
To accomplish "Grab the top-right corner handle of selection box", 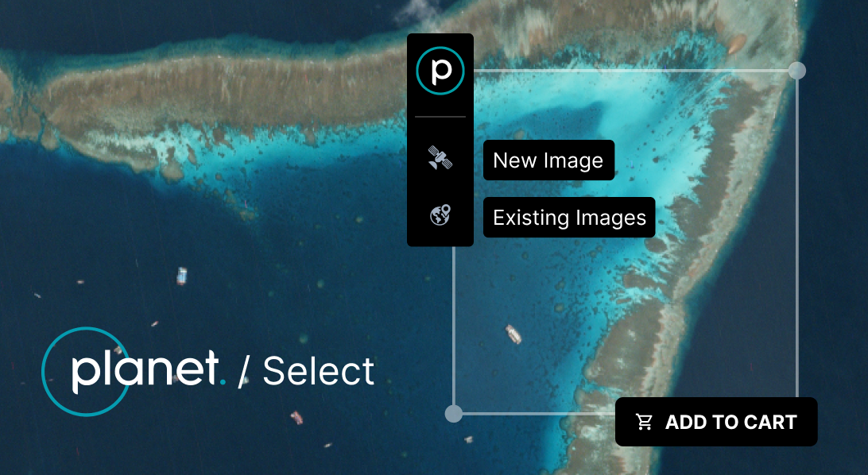I will pyautogui.click(x=797, y=71).
